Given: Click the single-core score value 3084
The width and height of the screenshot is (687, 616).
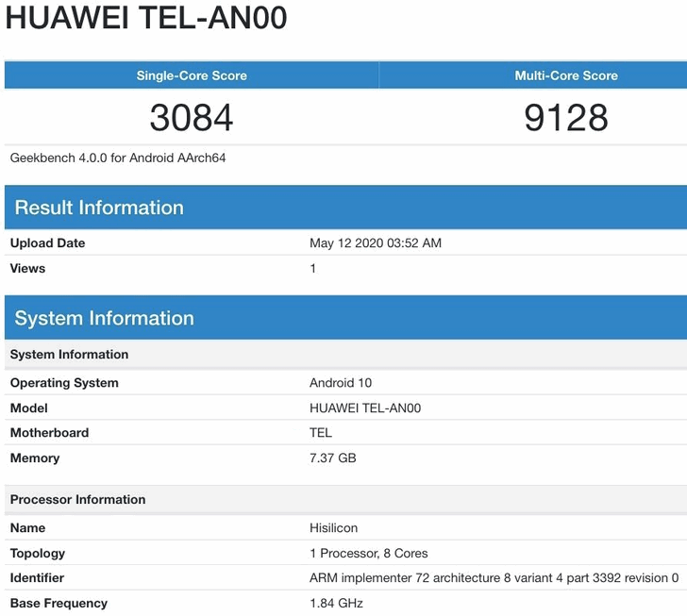Looking at the screenshot, I should click(192, 117).
